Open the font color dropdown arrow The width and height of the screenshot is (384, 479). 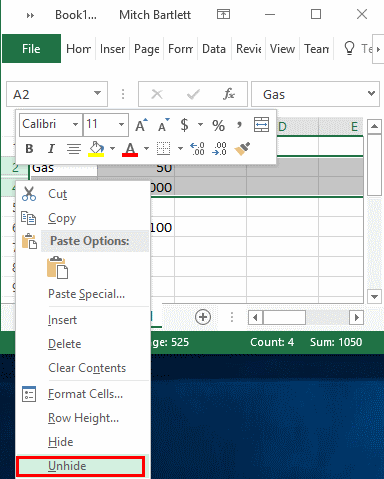[x=146, y=149]
